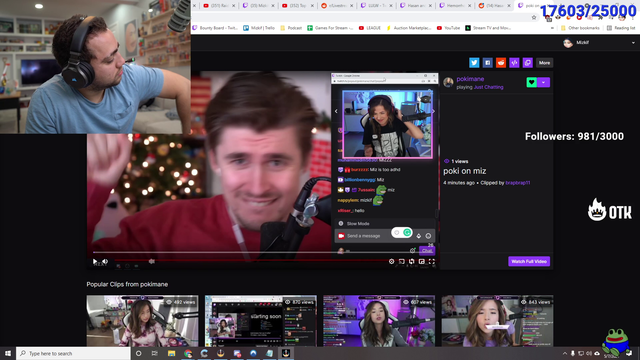Open Windows Start menu

coord(8,353)
